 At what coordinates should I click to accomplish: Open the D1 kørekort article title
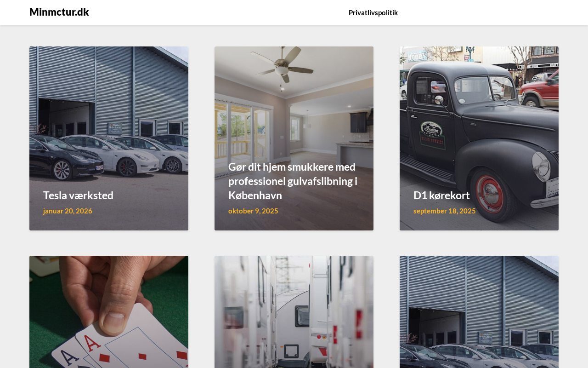click(x=441, y=195)
